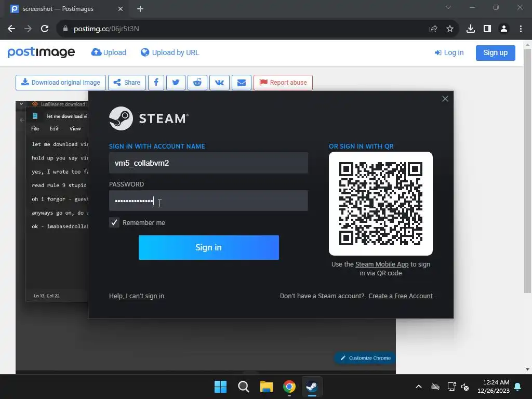
Task: Select the screenshot — Postimages tab
Action: (66, 9)
